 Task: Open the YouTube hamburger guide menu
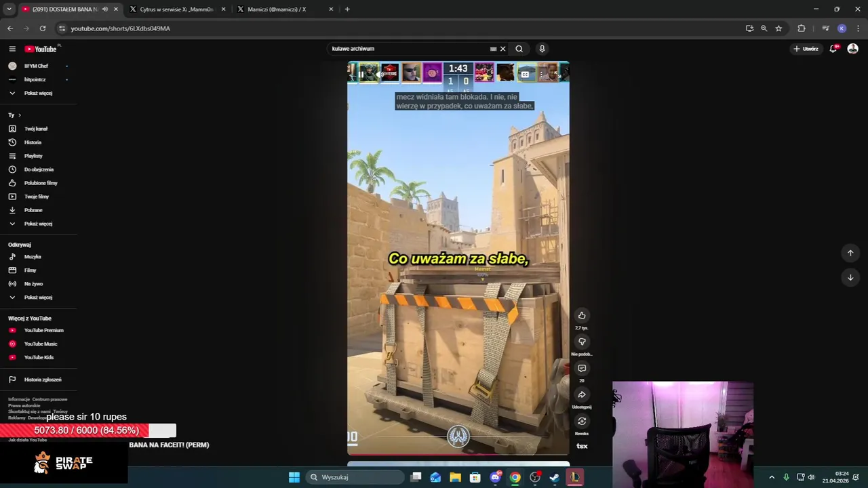pos(12,49)
